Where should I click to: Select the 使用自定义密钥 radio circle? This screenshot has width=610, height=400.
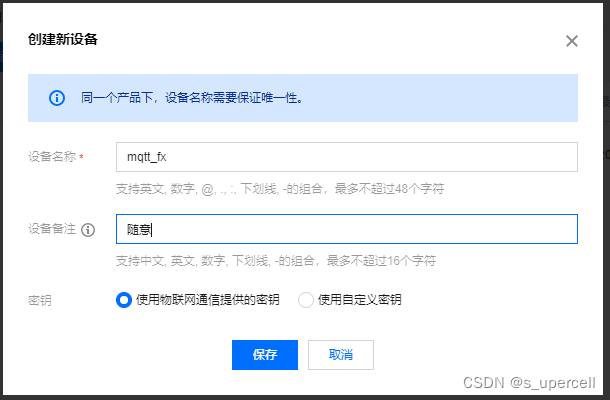(306, 300)
